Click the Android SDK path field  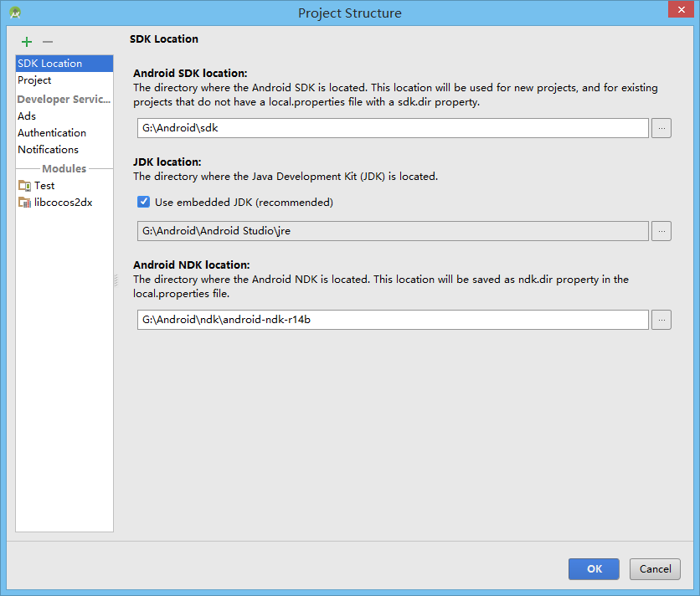[393, 128]
